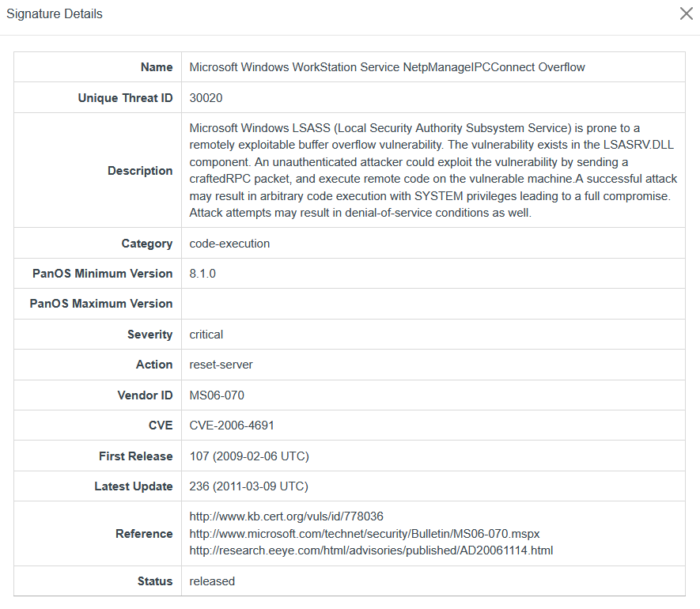
Task: Click the empty PanOS Maximum Version cell
Action: 433,304
